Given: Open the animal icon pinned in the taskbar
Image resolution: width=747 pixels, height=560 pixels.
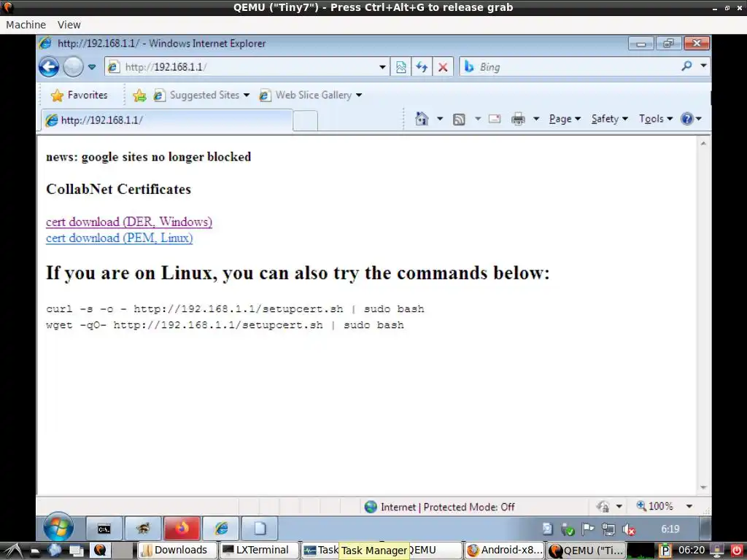Looking at the screenshot, I should coord(143,529).
